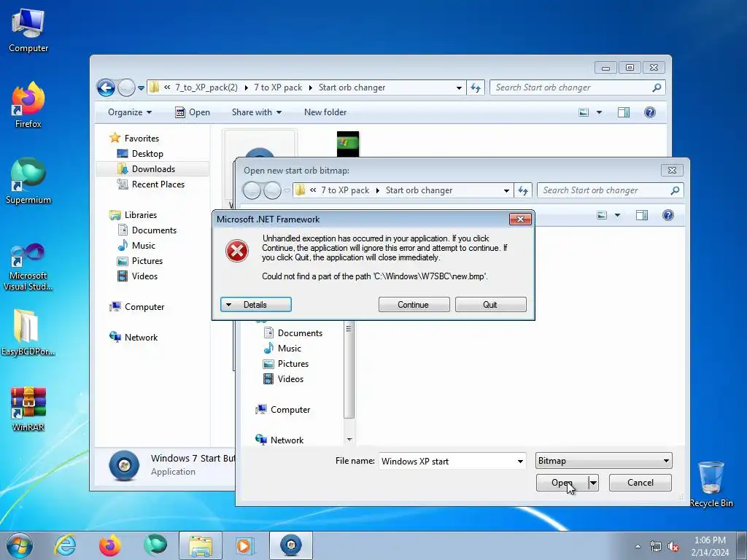Change view icon in Explorer window
This screenshot has height=560, width=747.
click(x=584, y=112)
